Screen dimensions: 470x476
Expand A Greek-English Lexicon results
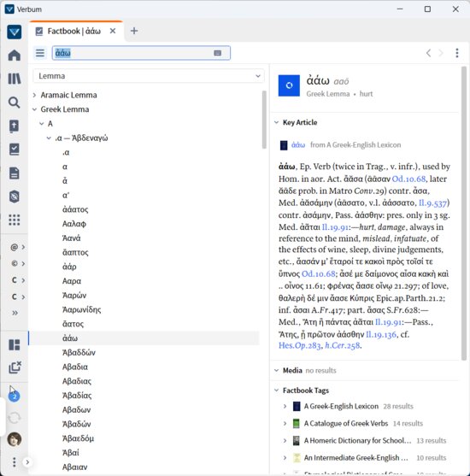click(285, 406)
